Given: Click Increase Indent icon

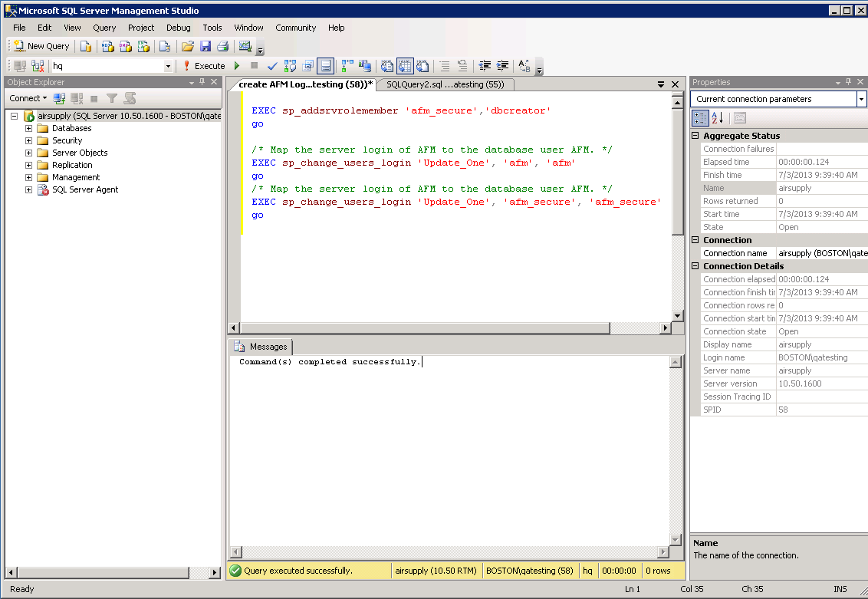Looking at the screenshot, I should click(x=502, y=66).
